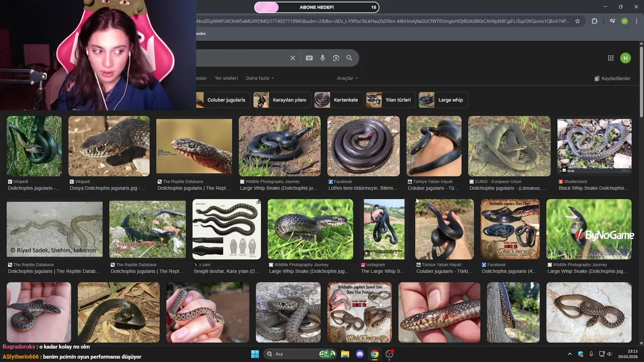Open the Facebook coiled black snake thumbnail
The image size is (644, 362).
coord(364,146)
